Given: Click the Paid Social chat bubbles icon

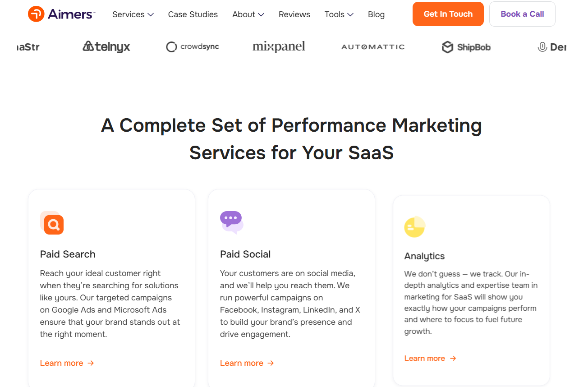Looking at the screenshot, I should (231, 221).
